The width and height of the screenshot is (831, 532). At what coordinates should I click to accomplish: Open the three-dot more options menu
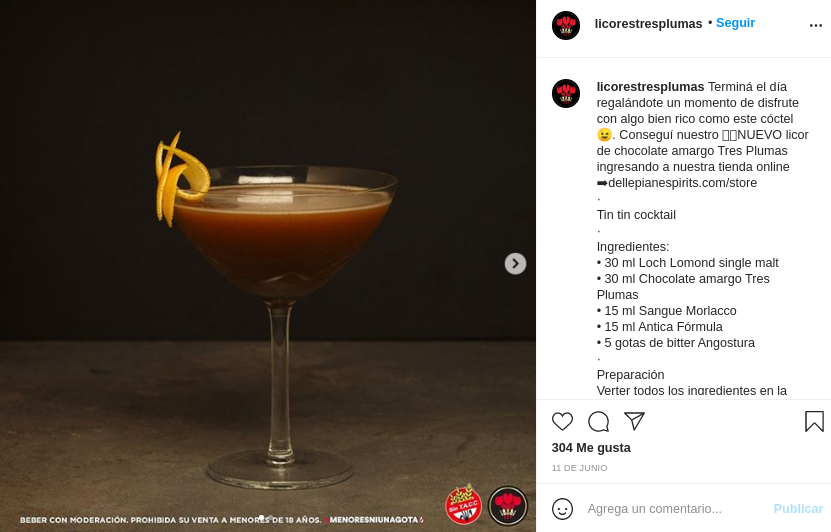coord(816,25)
